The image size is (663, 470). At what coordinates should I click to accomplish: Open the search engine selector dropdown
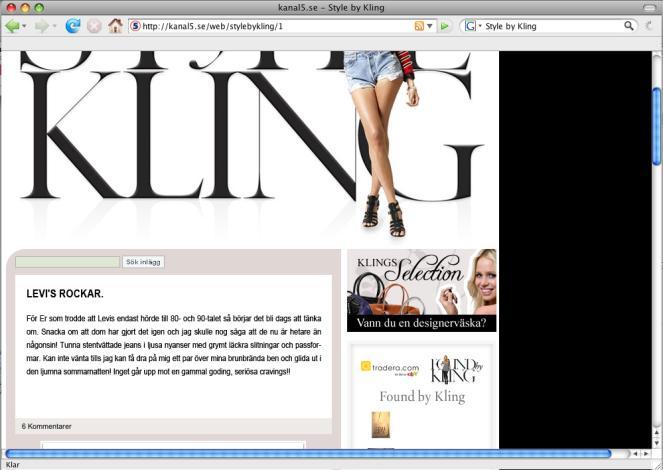point(473,26)
